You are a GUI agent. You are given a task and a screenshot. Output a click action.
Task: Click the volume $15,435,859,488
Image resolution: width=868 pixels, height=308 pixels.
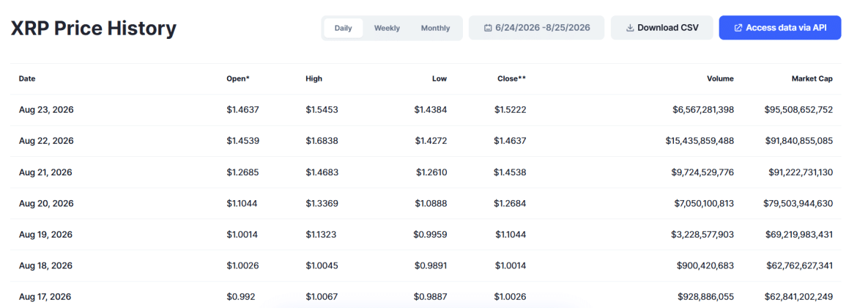point(700,141)
